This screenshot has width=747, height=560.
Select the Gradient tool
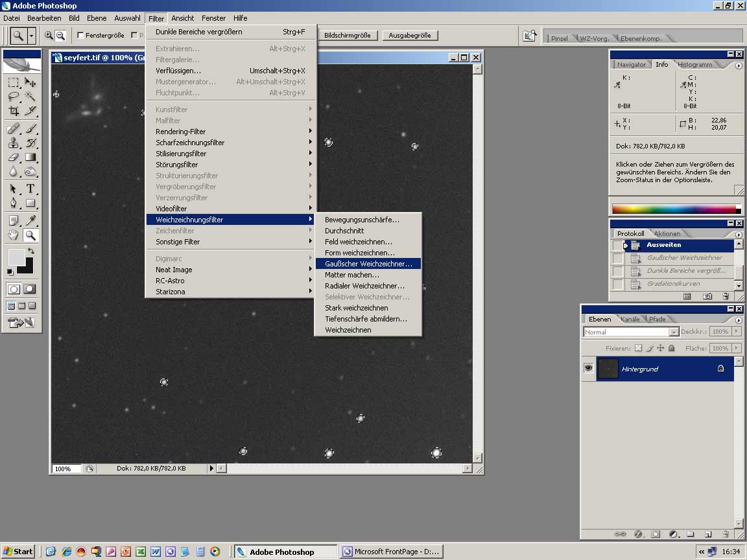click(x=30, y=157)
